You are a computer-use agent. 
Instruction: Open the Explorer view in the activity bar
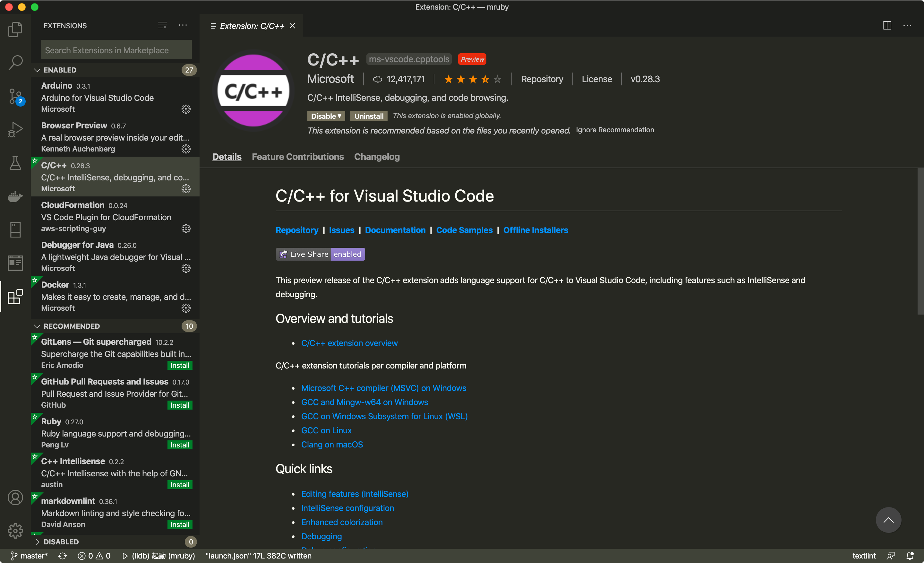pyautogui.click(x=15, y=29)
